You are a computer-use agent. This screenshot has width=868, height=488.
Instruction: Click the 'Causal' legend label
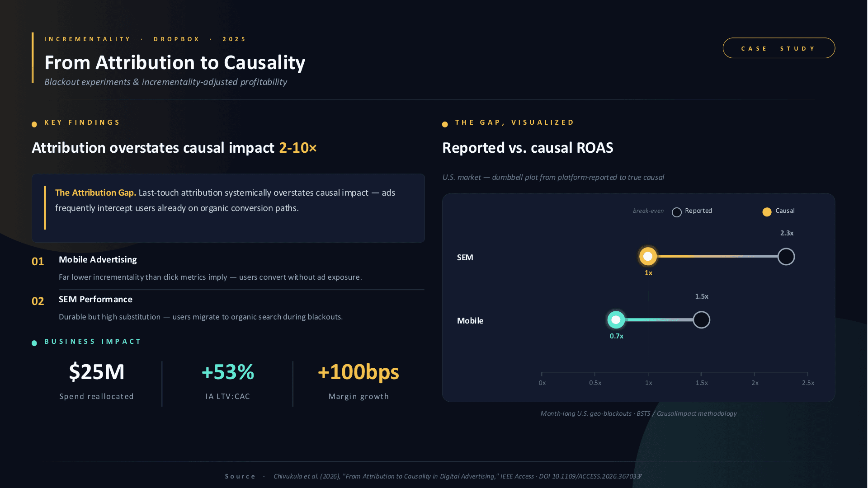(x=785, y=211)
